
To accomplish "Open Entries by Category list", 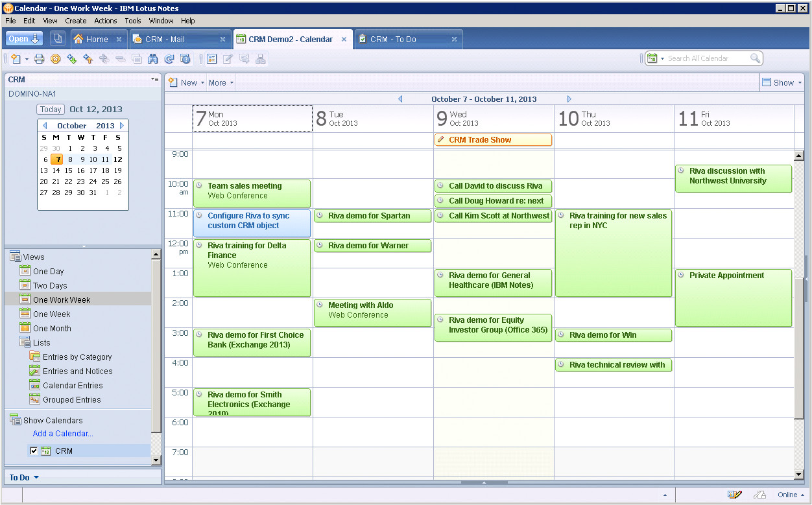I will click(x=77, y=357).
